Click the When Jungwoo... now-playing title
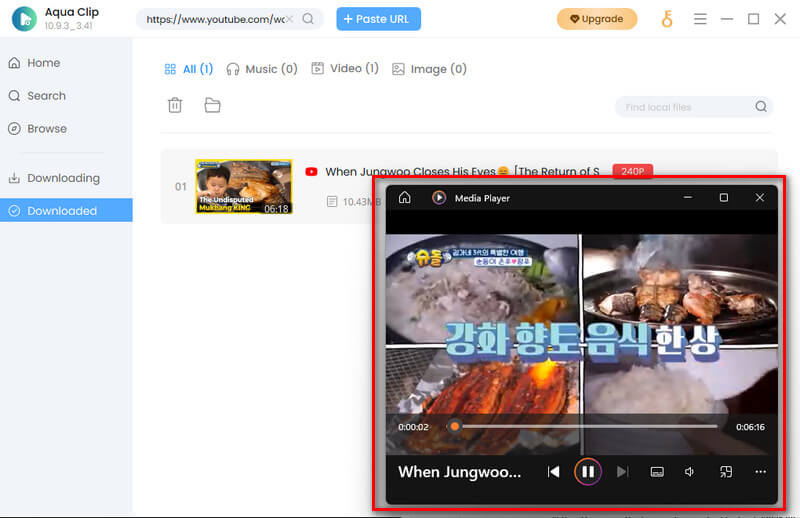 click(x=459, y=472)
